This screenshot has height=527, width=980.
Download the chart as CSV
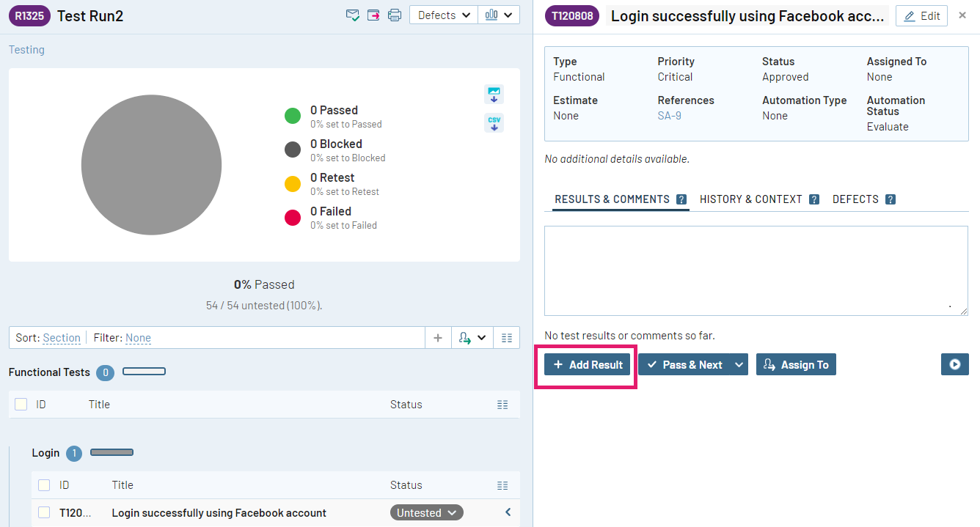coord(494,123)
